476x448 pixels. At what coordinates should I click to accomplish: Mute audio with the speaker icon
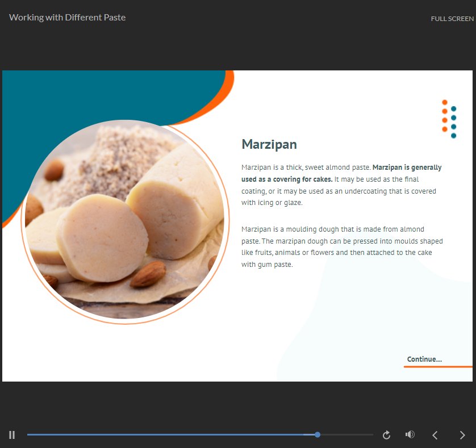(410, 435)
